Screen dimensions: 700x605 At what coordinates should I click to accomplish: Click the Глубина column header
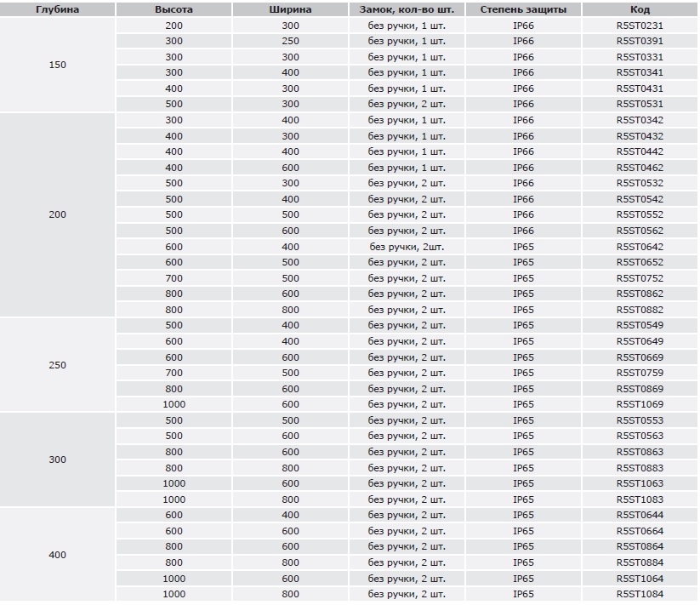pos(58,9)
